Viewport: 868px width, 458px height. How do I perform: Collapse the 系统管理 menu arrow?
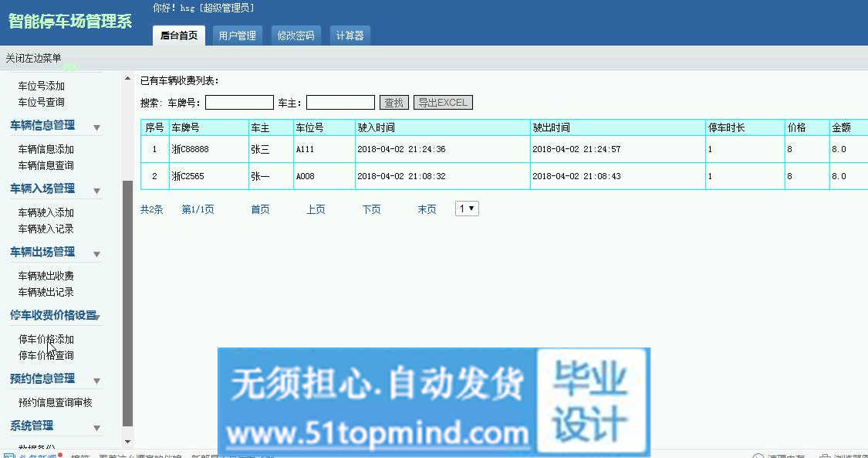pyautogui.click(x=97, y=428)
